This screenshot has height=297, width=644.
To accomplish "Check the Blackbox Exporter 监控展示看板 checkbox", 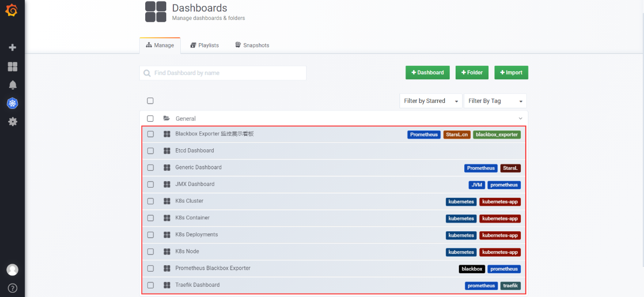I will click(x=150, y=134).
